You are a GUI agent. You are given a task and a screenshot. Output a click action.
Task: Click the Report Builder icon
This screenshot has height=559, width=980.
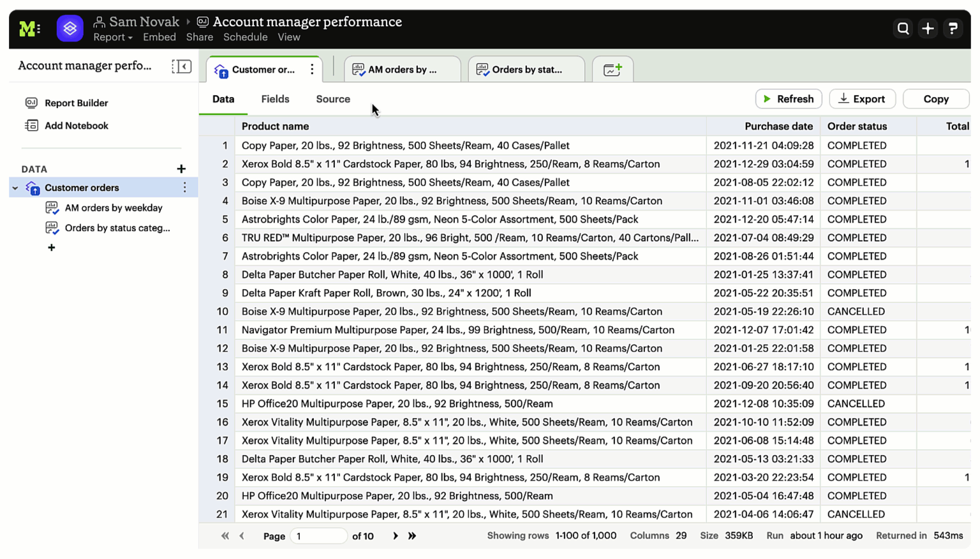(31, 103)
